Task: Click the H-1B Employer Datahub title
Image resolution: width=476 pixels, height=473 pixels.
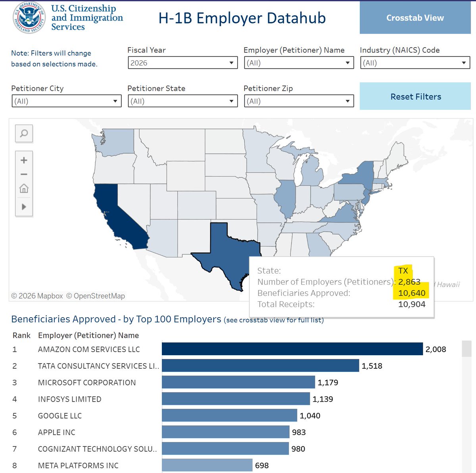Action: pos(242,18)
